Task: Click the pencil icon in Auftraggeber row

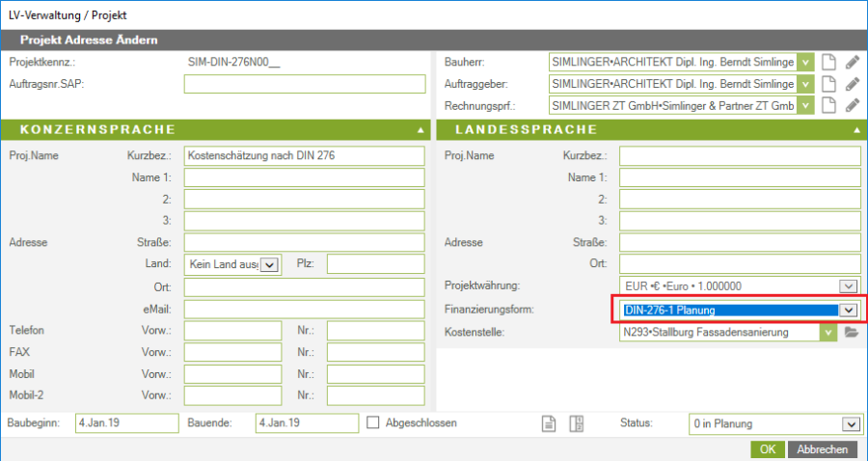Action: [852, 84]
